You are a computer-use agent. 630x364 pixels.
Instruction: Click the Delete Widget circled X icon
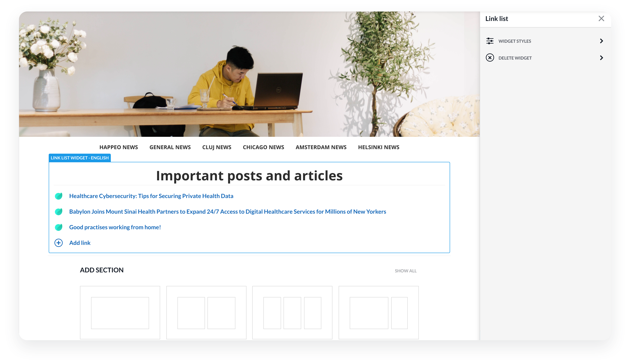[490, 58]
